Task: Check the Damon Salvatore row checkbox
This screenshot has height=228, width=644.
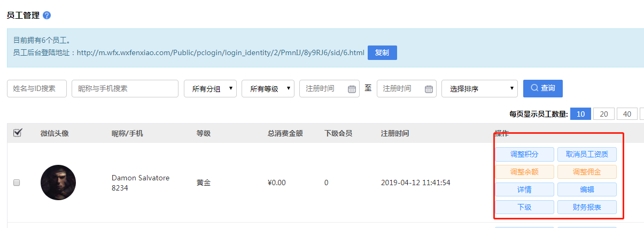Action: coord(17,183)
